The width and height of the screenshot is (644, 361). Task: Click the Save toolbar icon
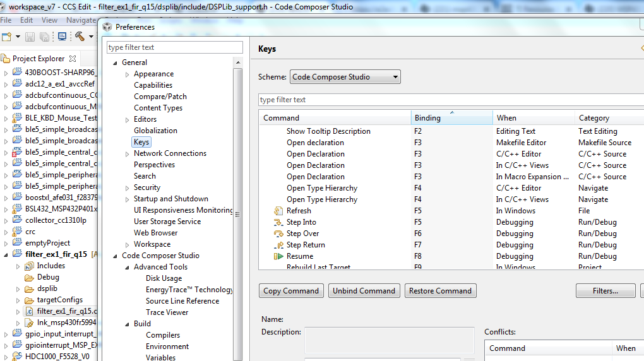click(x=30, y=37)
